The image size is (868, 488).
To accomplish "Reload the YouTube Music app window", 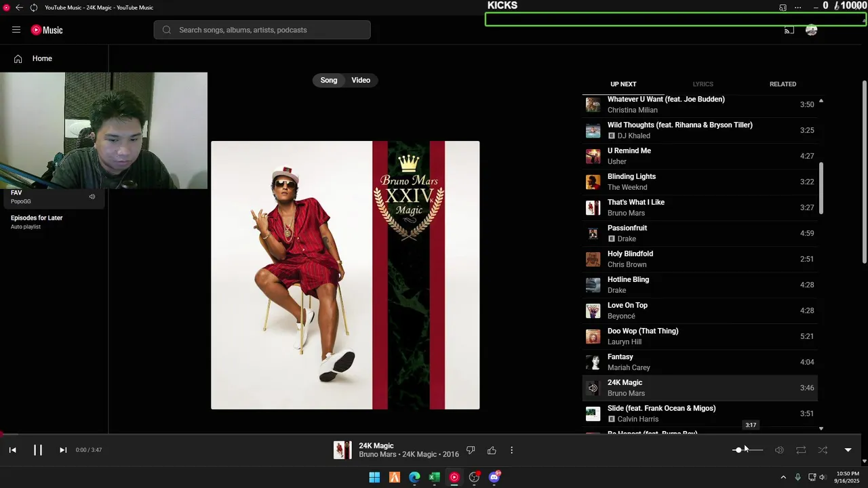I will click(x=33, y=7).
